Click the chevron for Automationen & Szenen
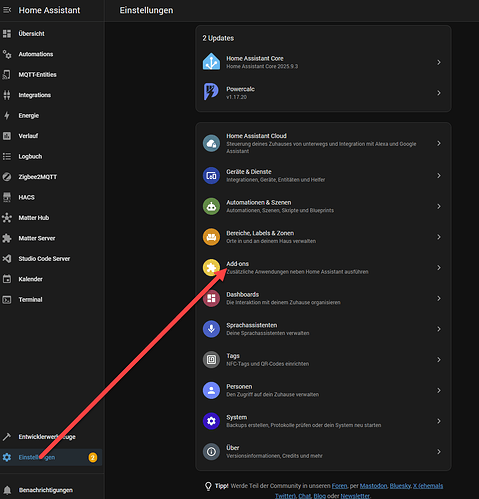Viewport: 479px width, 499px height. coord(439,206)
